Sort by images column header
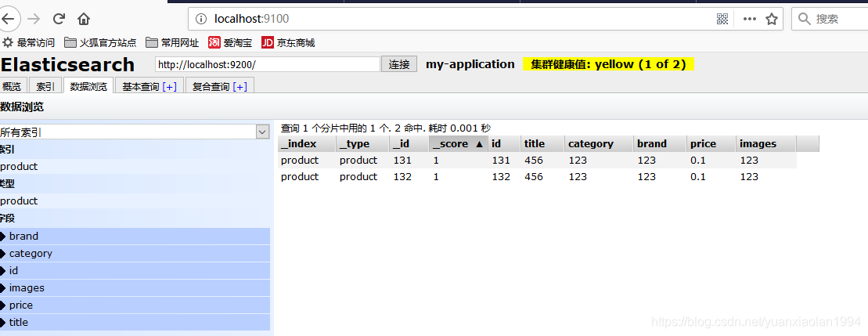 coord(766,144)
